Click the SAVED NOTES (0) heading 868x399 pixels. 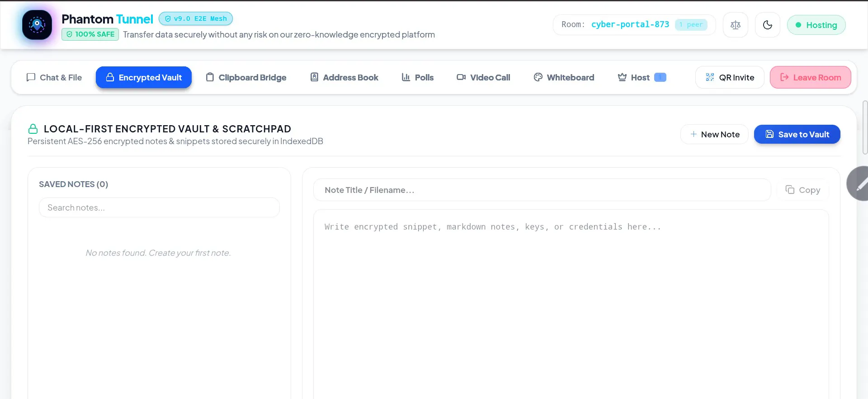(73, 184)
